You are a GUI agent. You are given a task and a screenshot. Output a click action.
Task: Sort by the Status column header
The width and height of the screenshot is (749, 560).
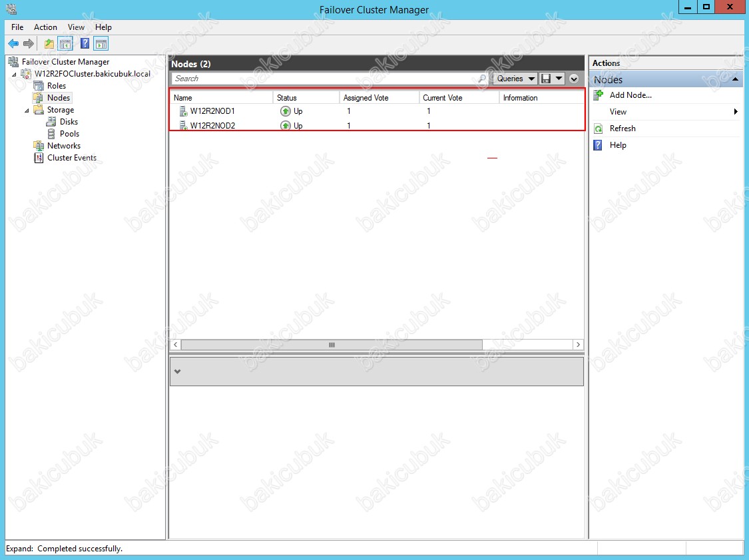(306, 98)
